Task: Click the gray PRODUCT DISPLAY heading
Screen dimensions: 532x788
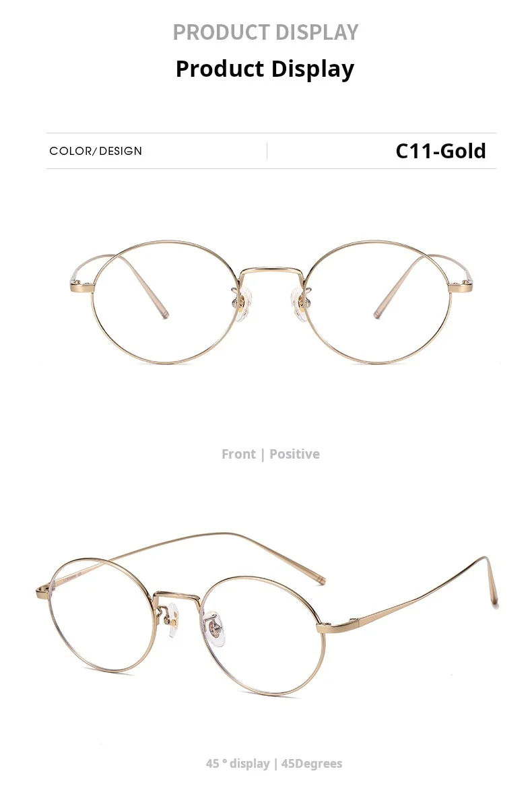Action: (266, 33)
